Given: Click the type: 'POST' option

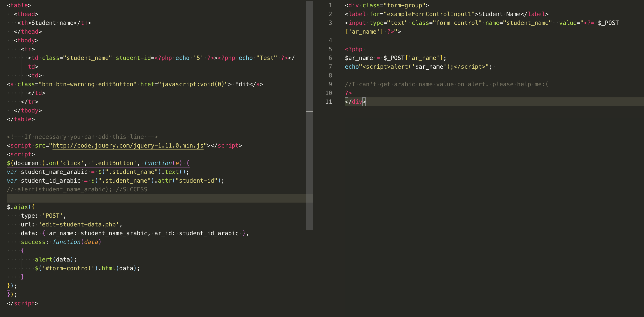Looking at the screenshot, I should click(44, 216).
